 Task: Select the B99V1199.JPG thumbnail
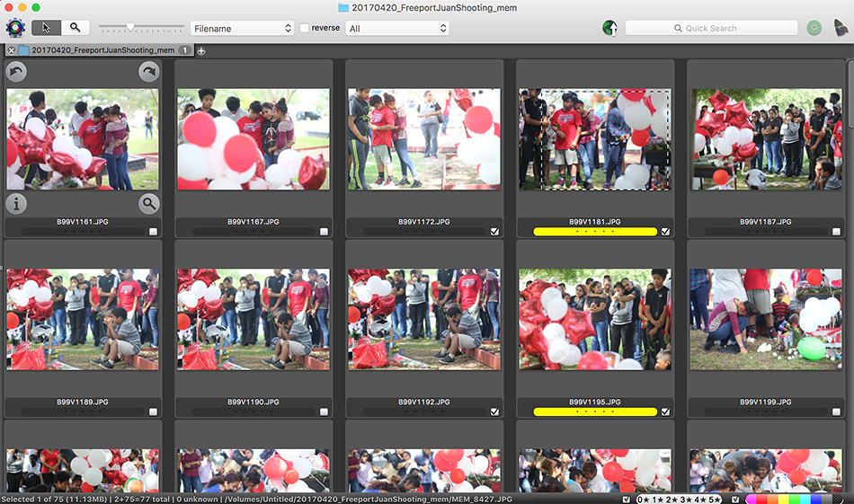pyautogui.click(x=766, y=320)
